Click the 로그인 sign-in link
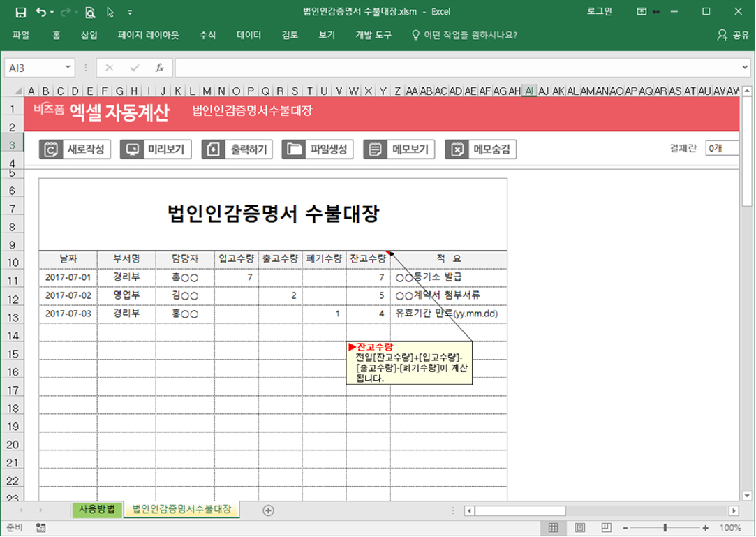The width and height of the screenshot is (756, 537). [x=600, y=12]
